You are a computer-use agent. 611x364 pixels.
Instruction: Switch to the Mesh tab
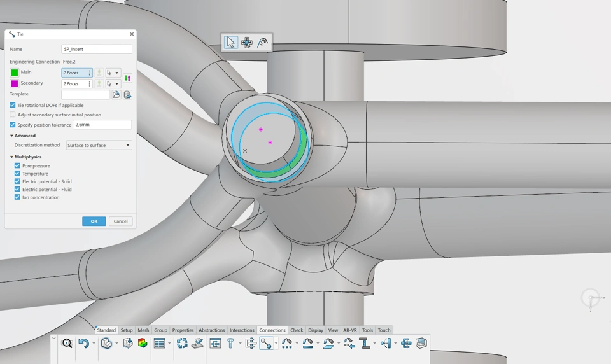point(143,330)
